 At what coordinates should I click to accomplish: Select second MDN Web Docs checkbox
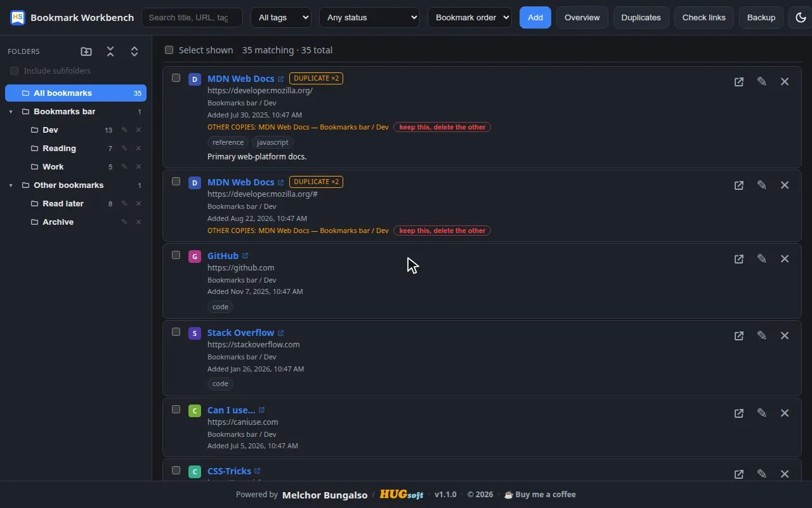(176, 182)
